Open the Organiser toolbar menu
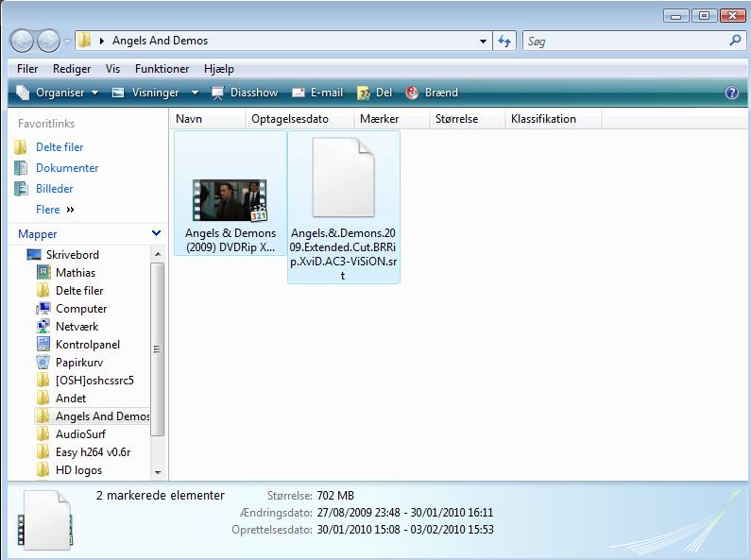751x560 pixels. pos(57,93)
